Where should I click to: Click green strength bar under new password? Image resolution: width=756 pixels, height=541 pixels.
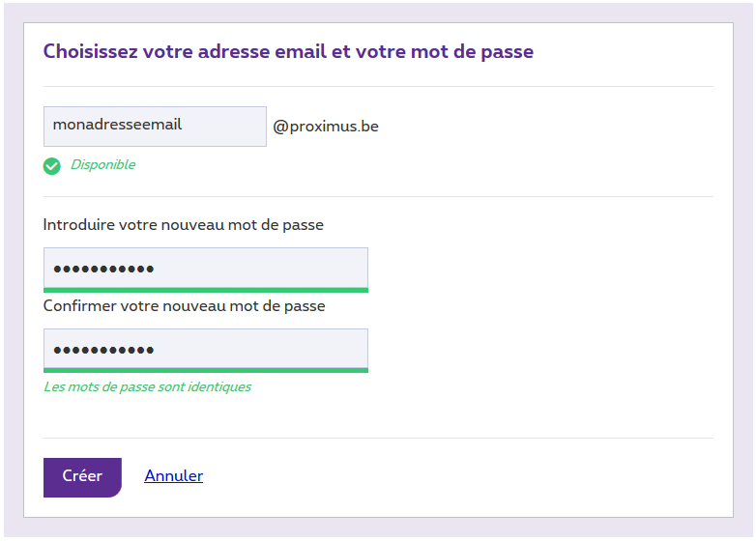point(205,290)
